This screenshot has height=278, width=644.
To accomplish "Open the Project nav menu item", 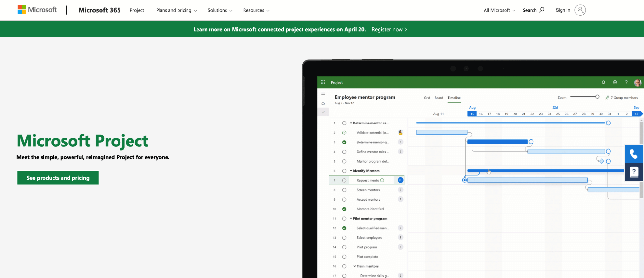I will pyautogui.click(x=137, y=10).
